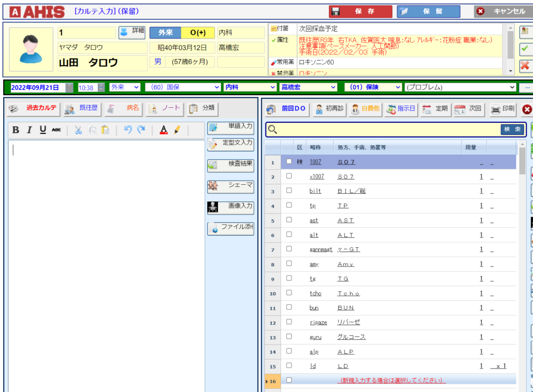Adjust the 10:38 time stepper
The image size is (533, 392).
point(101,87)
